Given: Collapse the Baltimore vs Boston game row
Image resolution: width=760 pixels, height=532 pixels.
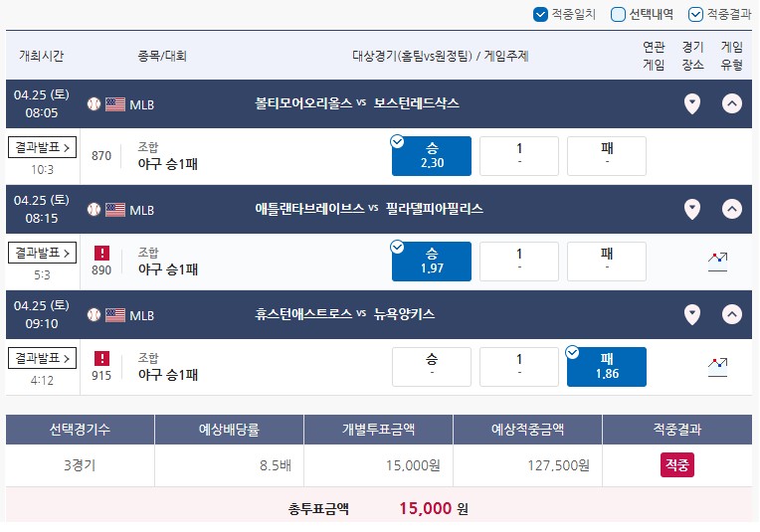Looking at the screenshot, I should coord(732,103).
